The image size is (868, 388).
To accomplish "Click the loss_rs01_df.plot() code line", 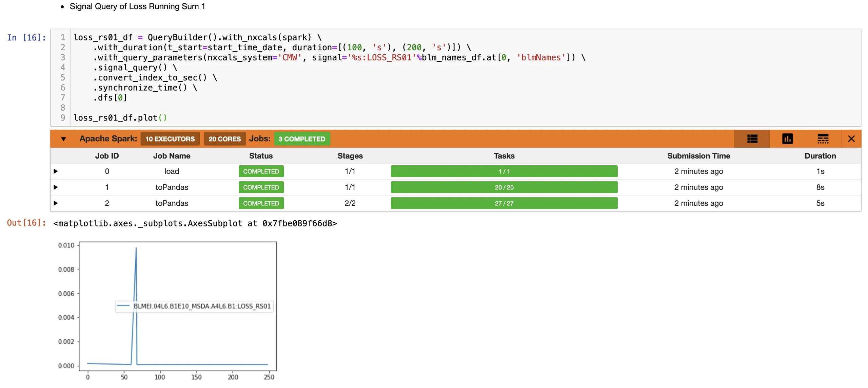I will tap(120, 117).
